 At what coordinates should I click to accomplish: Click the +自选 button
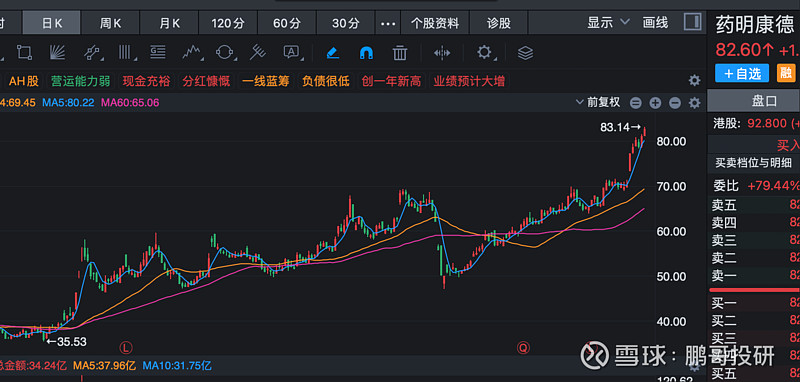click(x=742, y=73)
